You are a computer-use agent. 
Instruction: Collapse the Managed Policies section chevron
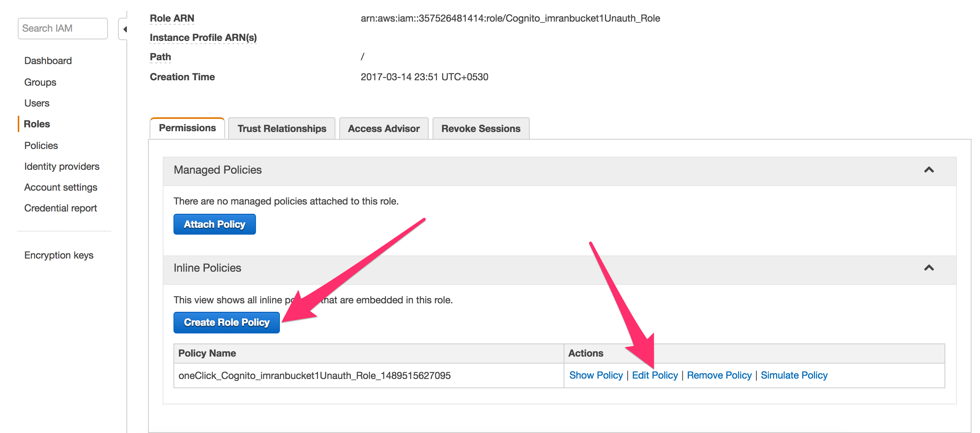pyautogui.click(x=929, y=170)
